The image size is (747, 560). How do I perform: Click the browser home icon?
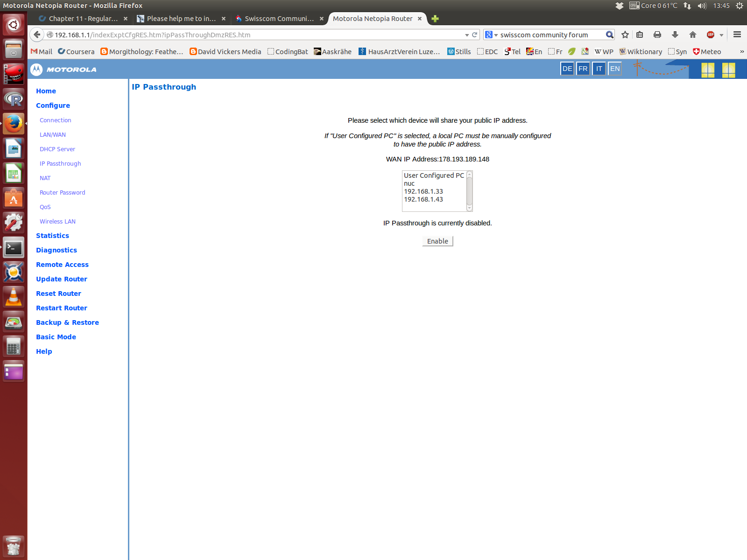[x=692, y=35]
